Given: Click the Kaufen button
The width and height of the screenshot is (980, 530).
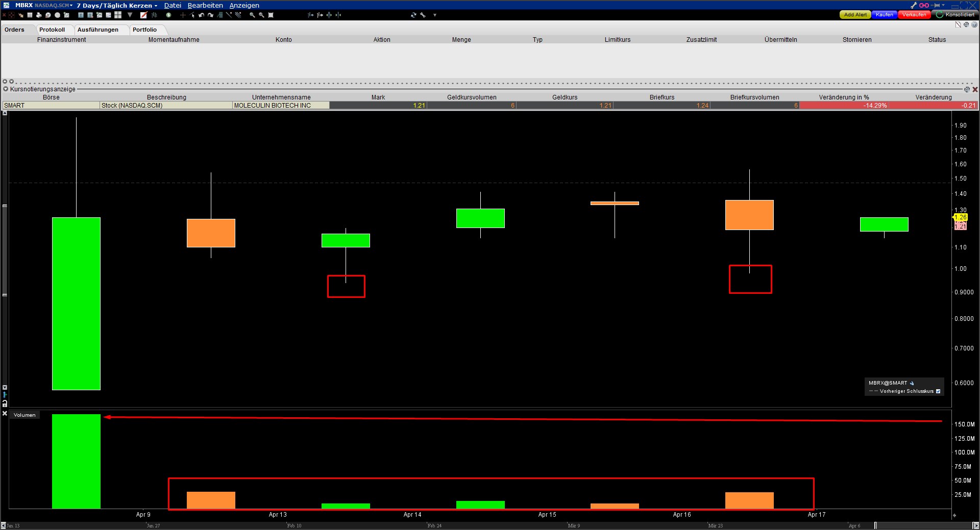Looking at the screenshot, I should 885,15.
